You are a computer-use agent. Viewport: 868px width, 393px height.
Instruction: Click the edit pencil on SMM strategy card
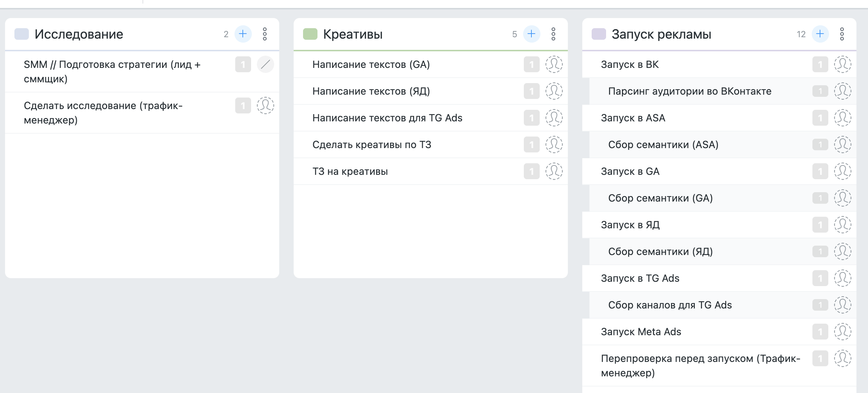tap(266, 65)
